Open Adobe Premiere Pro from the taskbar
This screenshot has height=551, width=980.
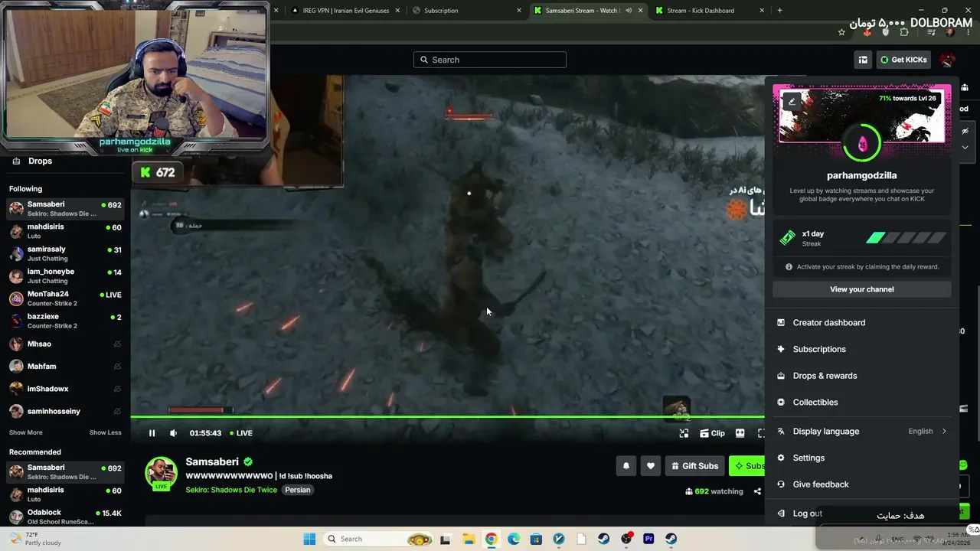tap(648, 539)
